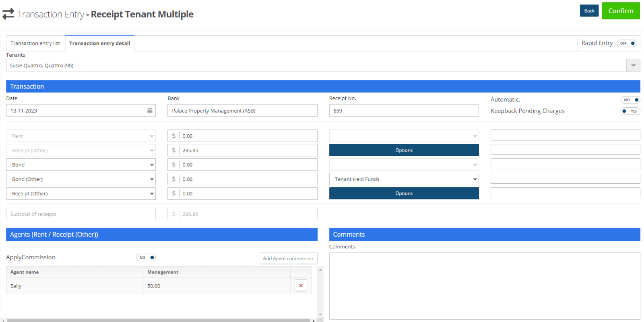
Task: Toggle the Automatic switch
Action: click(630, 100)
